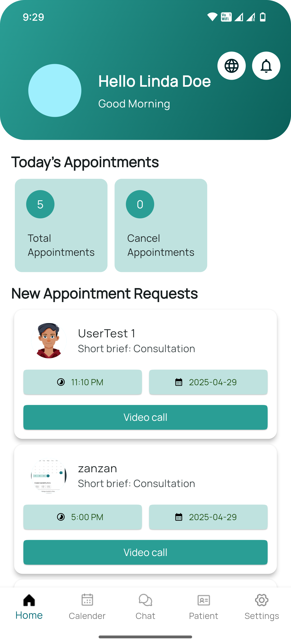Tap the Wi-Fi status bar icon
291x644 pixels.
tap(212, 17)
